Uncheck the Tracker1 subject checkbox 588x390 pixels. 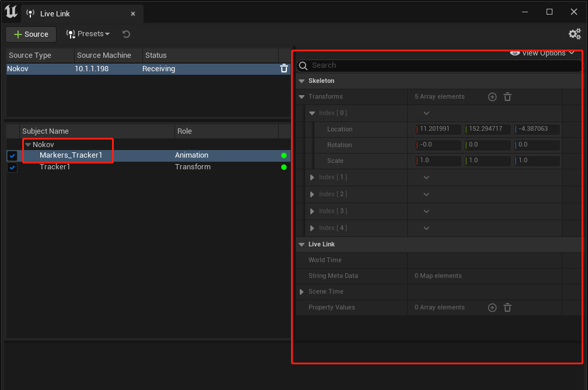(x=12, y=168)
